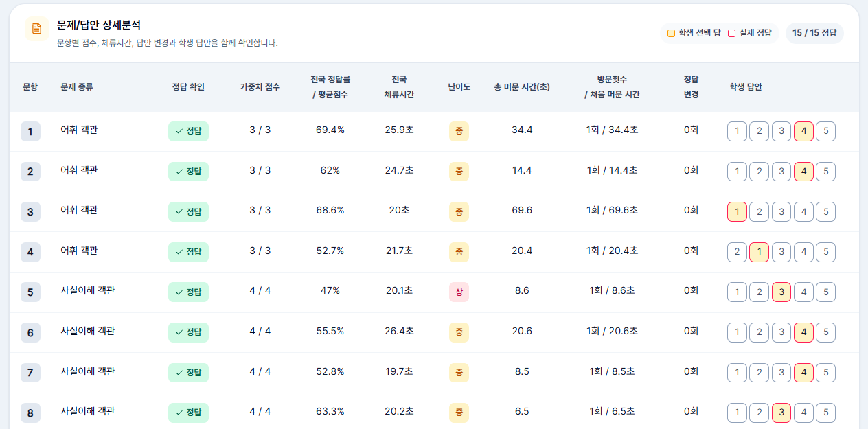Click the 가중치 점수 column header
The width and height of the screenshot is (868, 429).
(260, 87)
